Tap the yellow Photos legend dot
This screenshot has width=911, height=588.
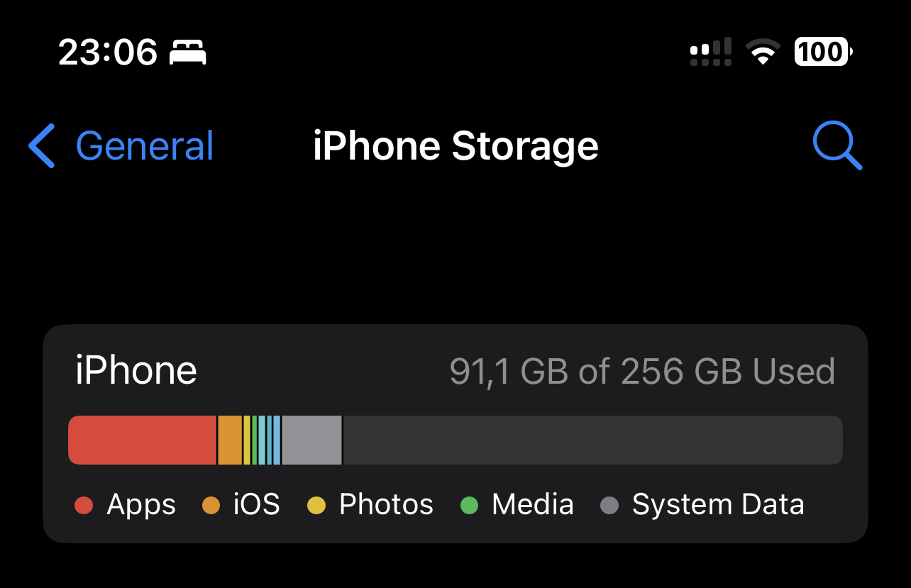[x=316, y=506]
